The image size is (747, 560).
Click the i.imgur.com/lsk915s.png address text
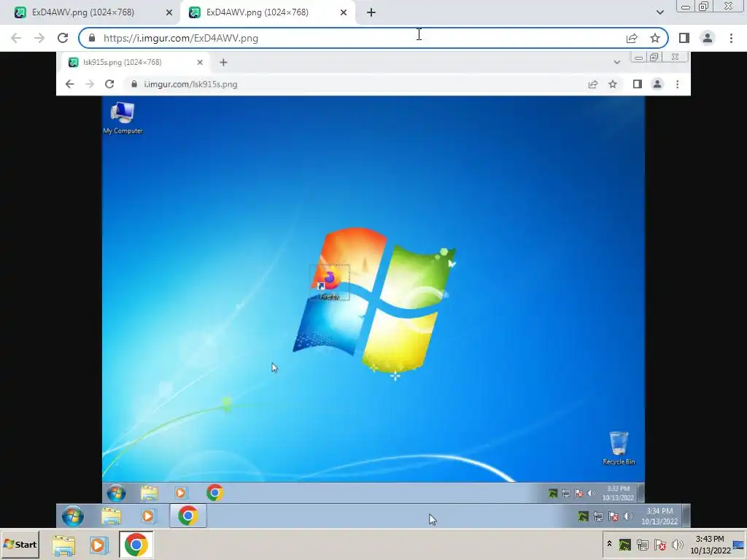[x=190, y=85]
